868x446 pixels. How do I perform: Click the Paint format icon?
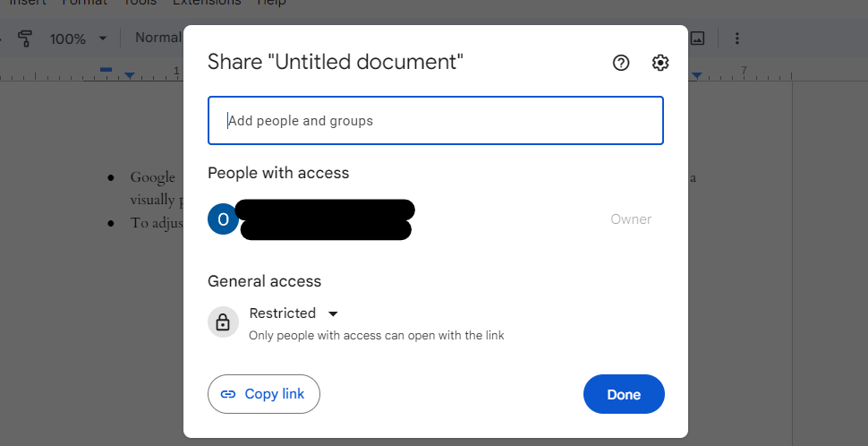(x=25, y=39)
